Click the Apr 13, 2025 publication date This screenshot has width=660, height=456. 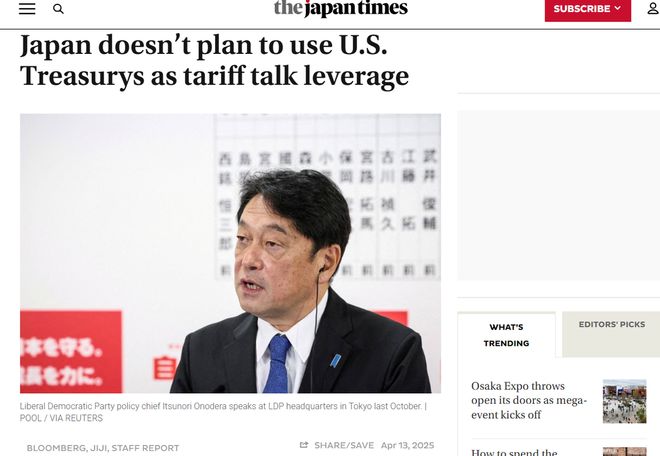[x=407, y=445]
